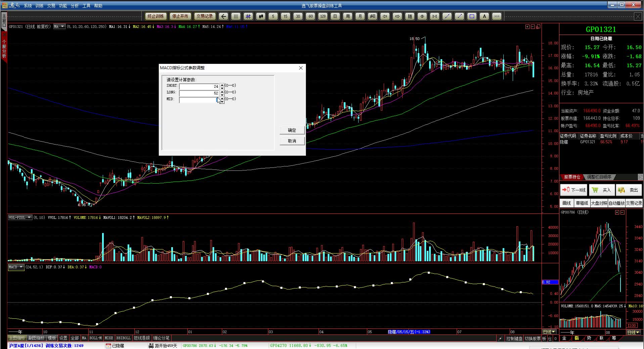This screenshot has width=644, height=349.
Task: Click the 控制键盘 button
Action: (x=514, y=339)
